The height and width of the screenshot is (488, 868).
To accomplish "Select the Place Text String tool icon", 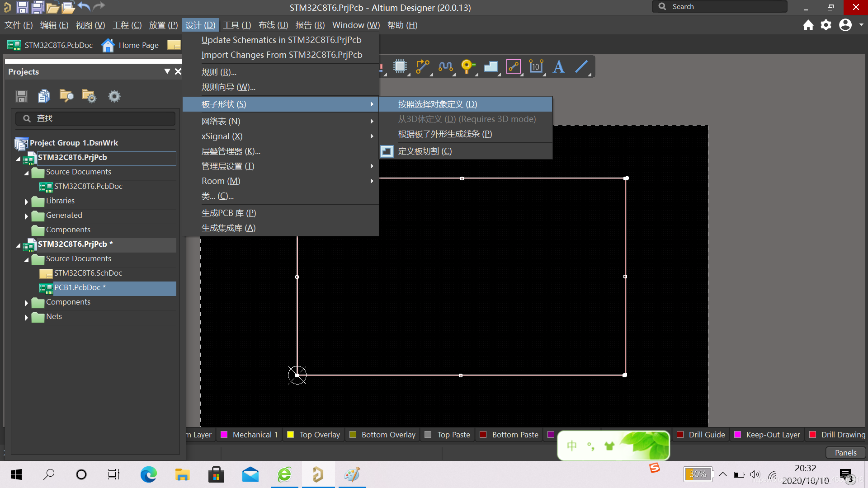I will pyautogui.click(x=559, y=67).
